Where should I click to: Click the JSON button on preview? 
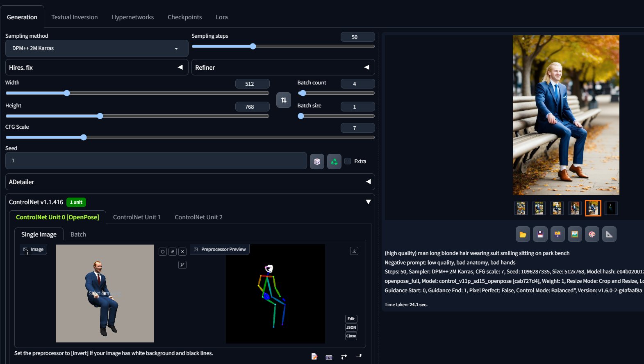(x=351, y=328)
